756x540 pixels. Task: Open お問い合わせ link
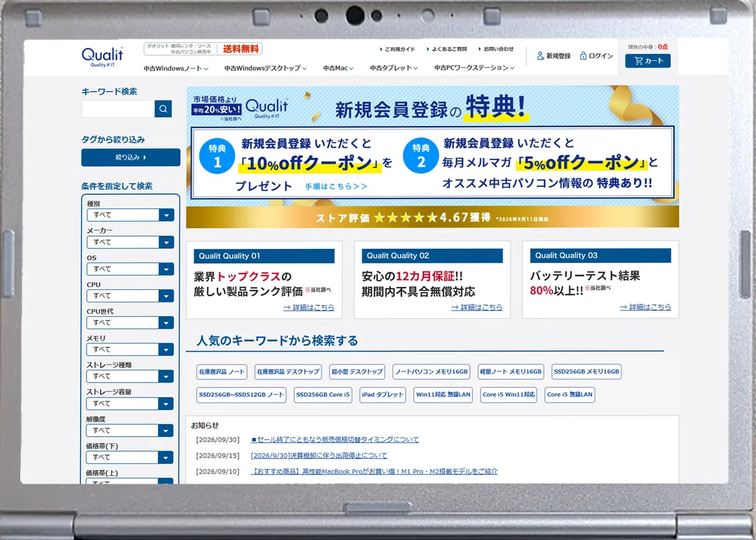495,49
